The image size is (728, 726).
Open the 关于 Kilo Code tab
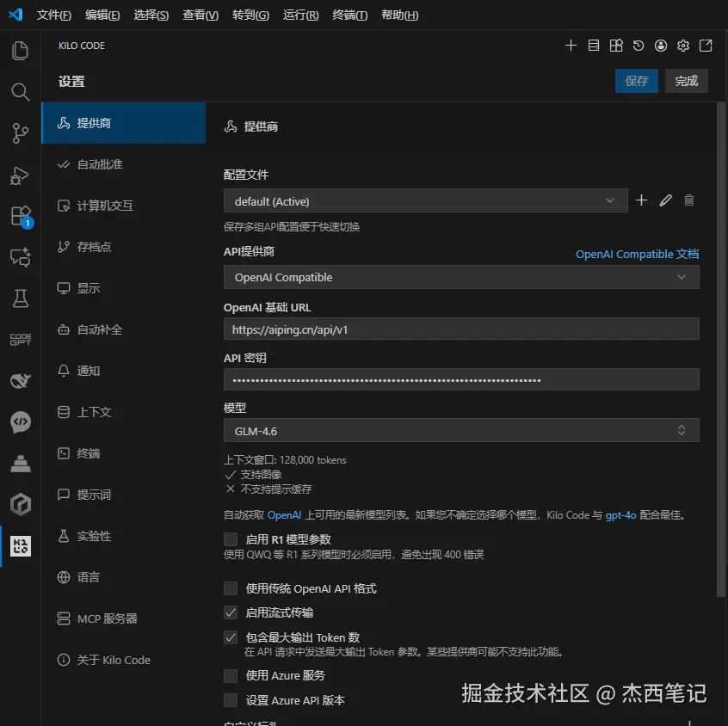124,660
